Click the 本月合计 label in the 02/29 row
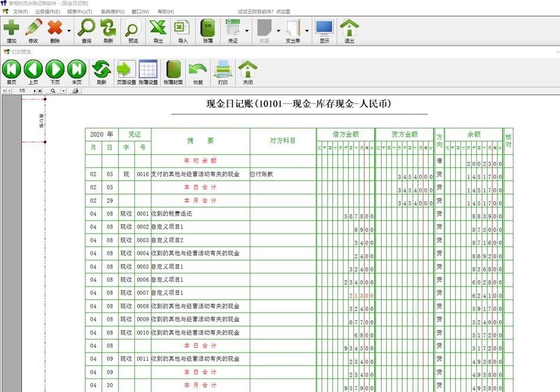 [200, 201]
